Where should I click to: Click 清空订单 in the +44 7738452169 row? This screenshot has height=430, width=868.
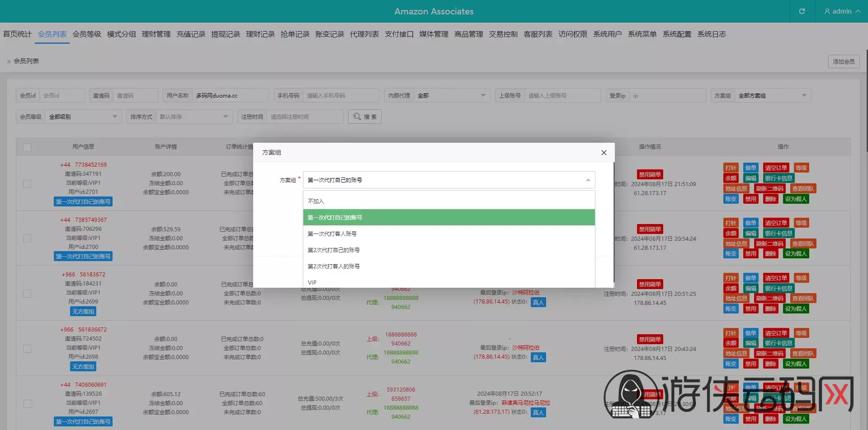(x=776, y=168)
